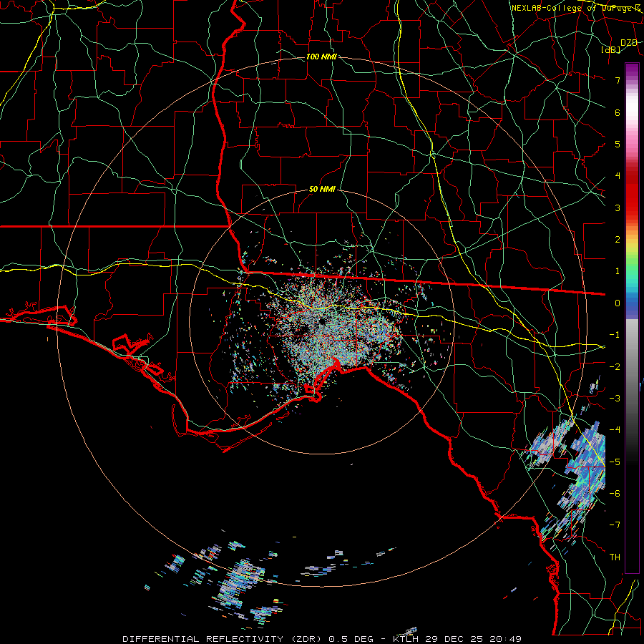The image size is (644, 644).
Task: Click the "0" value on color scale
Action: pyautogui.click(x=618, y=303)
